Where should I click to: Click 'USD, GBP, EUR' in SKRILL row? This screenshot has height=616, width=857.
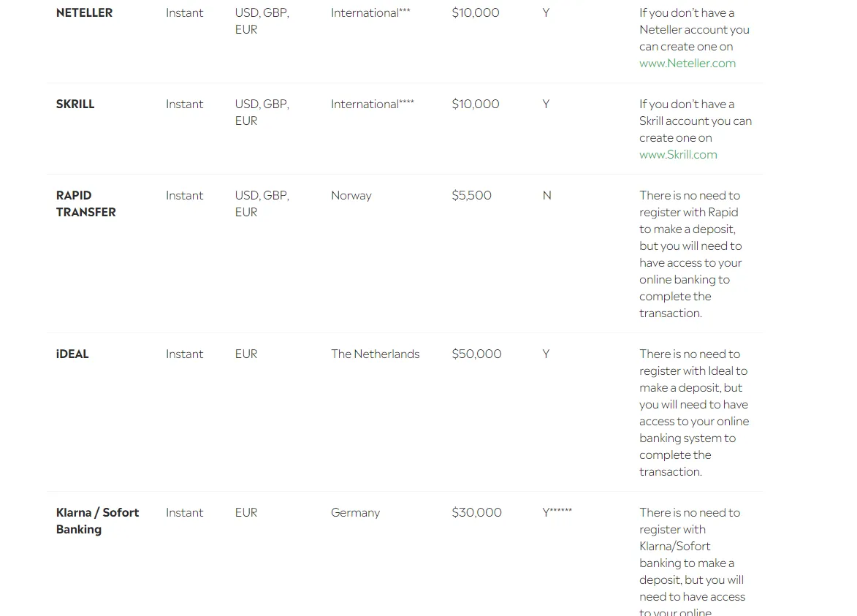(262, 112)
